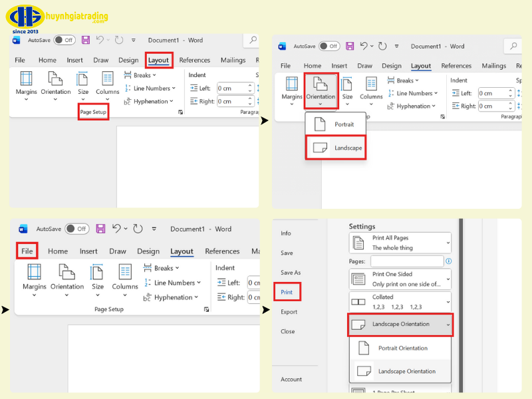Toggle AutoSave in window with red-boxed File tab
The height and width of the screenshot is (399, 532).
pos(77,229)
